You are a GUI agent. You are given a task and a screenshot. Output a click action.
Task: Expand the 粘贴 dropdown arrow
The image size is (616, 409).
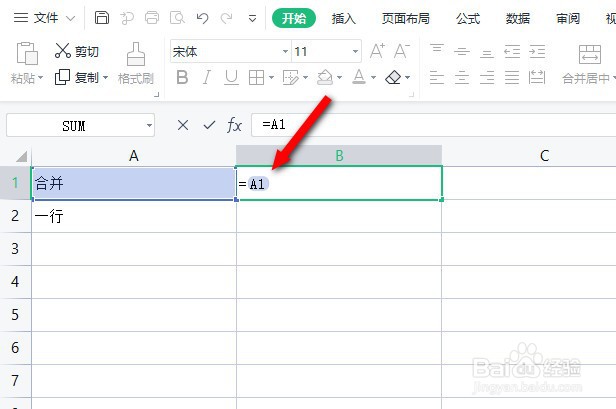40,78
